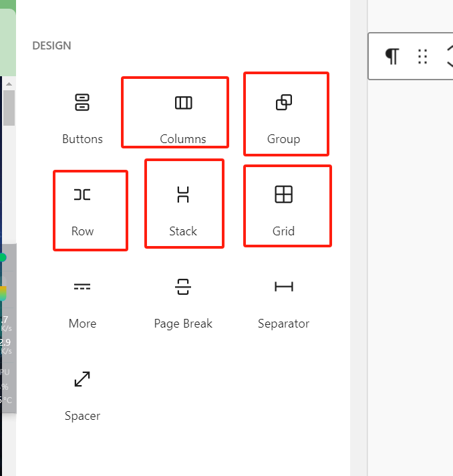Click the move up/down arrows in toolbar
Screen dimensions: 453x476
449,57
